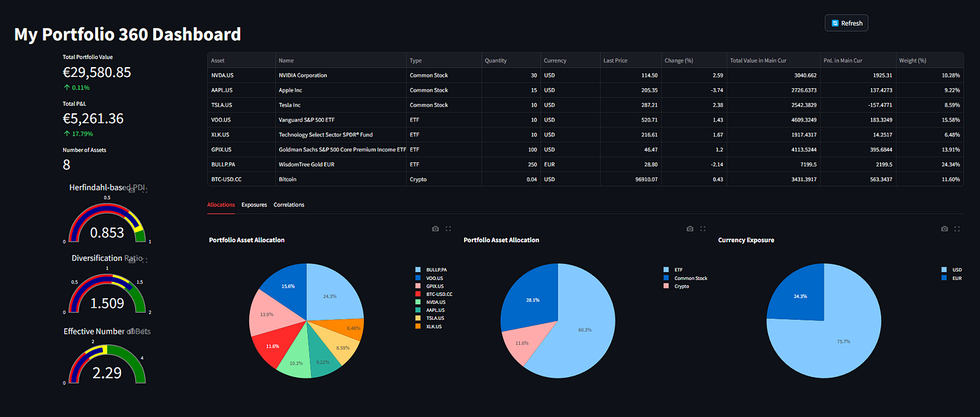The height and width of the screenshot is (417, 980).
Task: Click the Goldman Sachs S&P 500 Core Premium cell
Action: pos(341,150)
